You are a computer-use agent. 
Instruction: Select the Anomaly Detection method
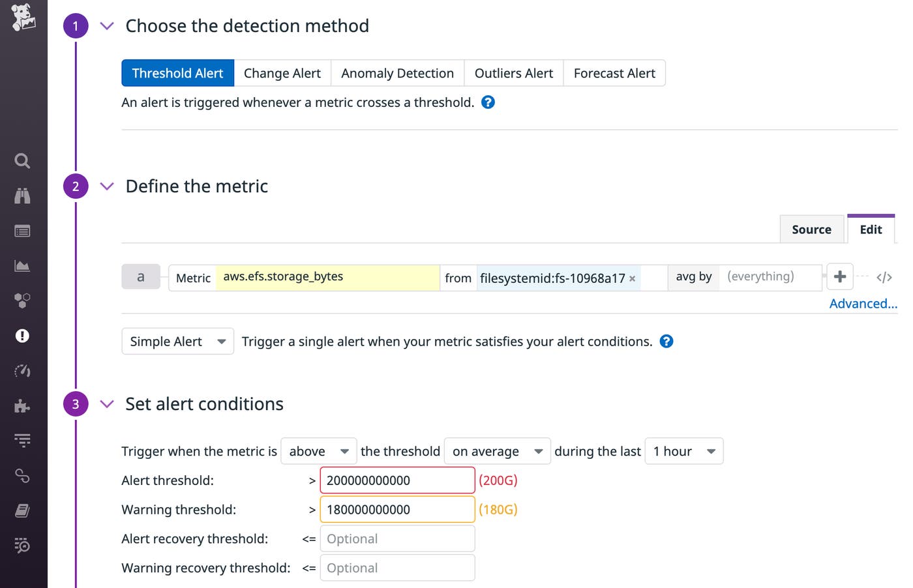click(x=397, y=73)
